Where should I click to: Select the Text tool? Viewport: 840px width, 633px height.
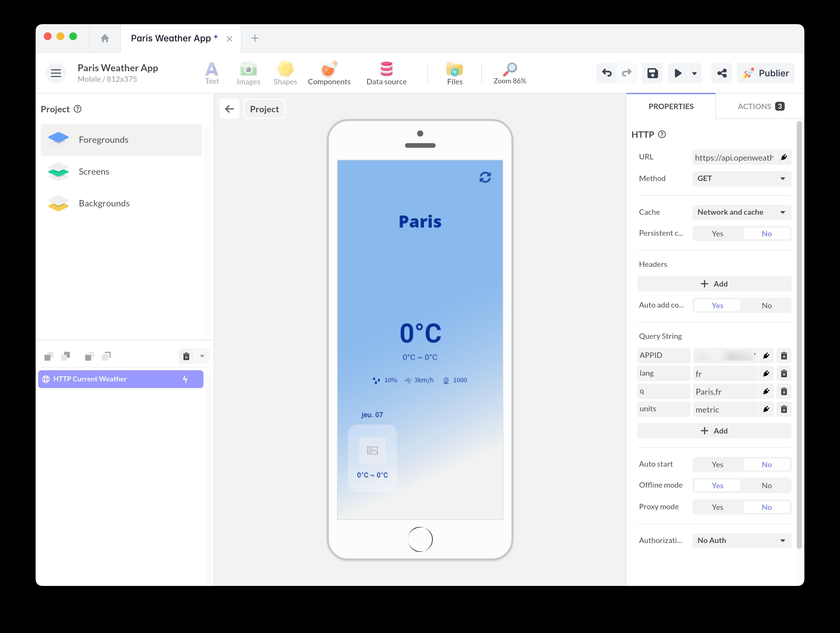pyautogui.click(x=211, y=73)
